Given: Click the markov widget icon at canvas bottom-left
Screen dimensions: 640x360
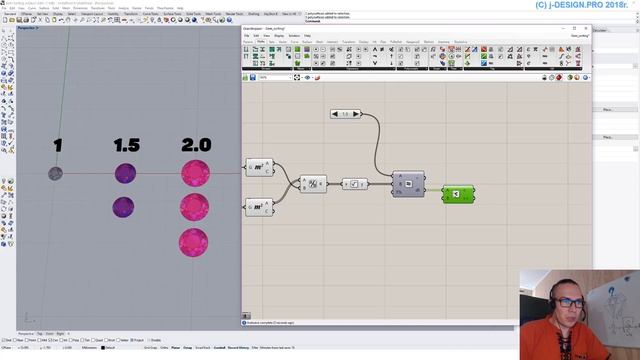Looking at the screenshot, I should coord(246,316).
